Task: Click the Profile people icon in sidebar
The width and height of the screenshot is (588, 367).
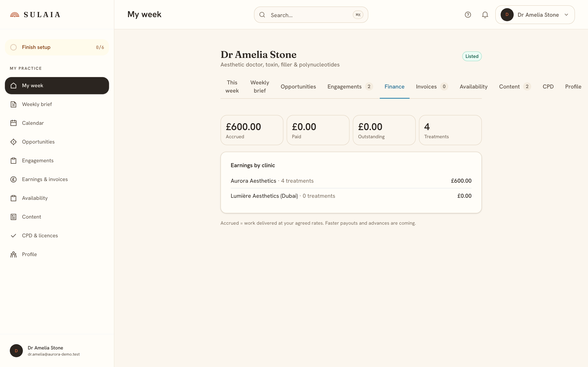Action: (x=13, y=254)
